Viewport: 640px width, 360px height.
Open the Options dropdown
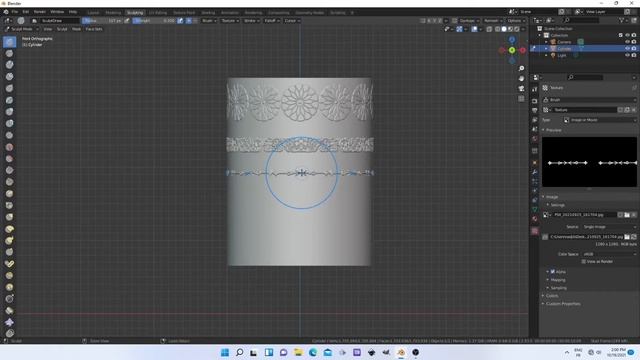516,20
